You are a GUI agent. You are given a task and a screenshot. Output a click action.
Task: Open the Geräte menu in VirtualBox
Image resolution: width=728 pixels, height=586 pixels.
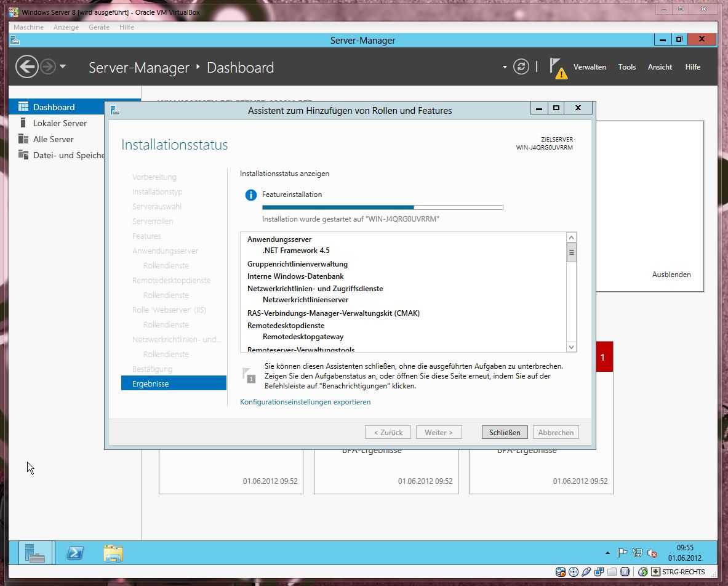(x=99, y=27)
